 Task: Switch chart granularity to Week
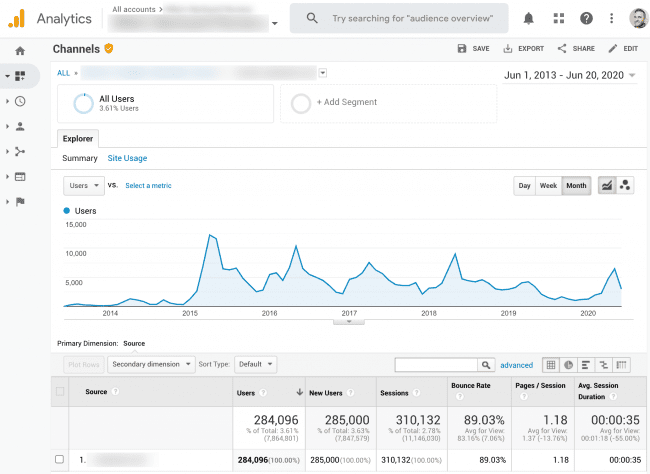(548, 185)
